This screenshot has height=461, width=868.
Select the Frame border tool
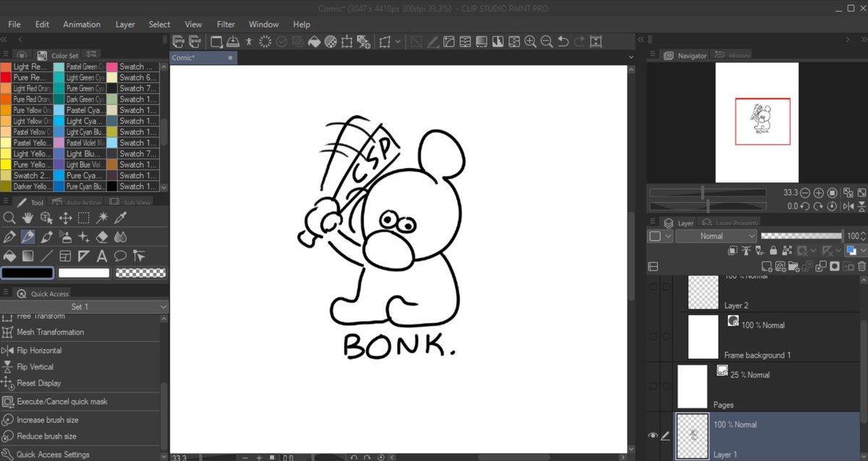(65, 255)
